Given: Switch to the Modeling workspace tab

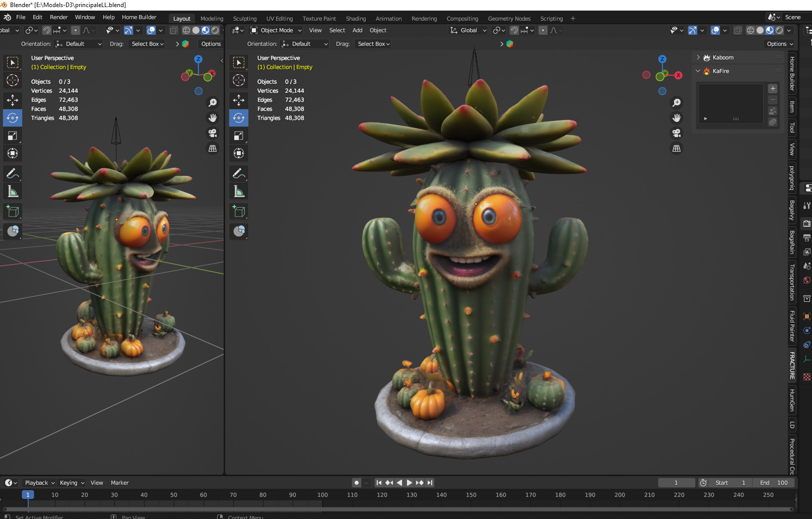Looking at the screenshot, I should click(x=212, y=19).
